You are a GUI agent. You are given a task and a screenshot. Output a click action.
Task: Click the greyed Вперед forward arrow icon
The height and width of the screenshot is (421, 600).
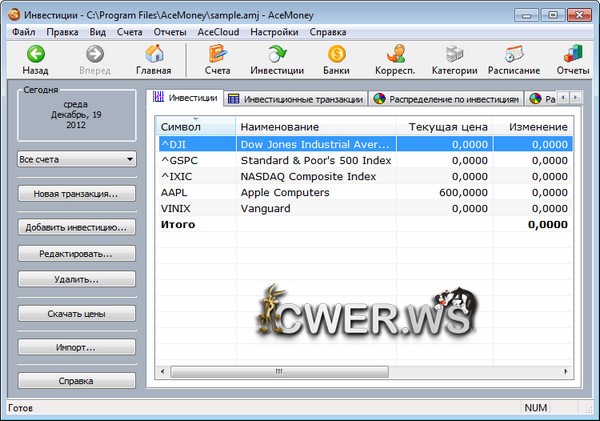pos(95,54)
